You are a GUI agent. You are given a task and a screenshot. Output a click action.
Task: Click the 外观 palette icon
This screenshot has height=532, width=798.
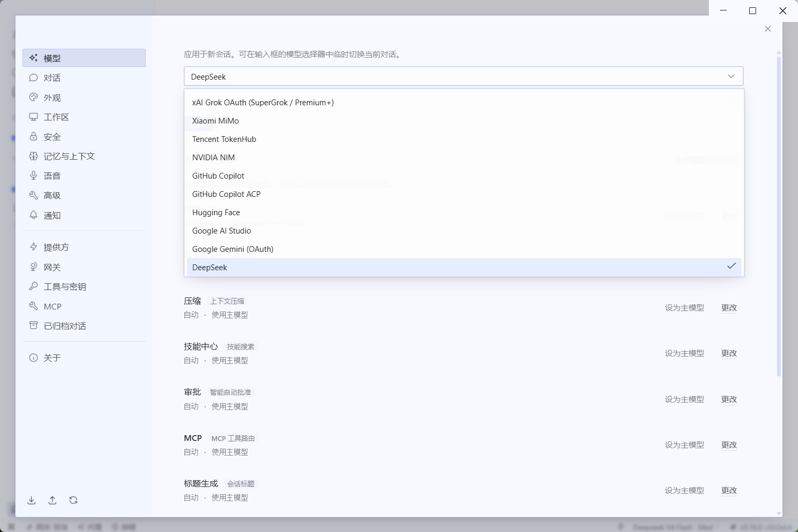click(34, 97)
